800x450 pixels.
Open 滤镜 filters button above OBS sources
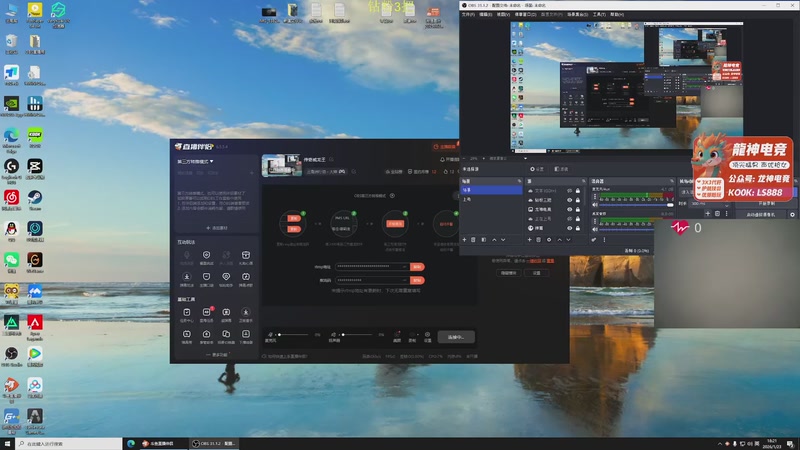[x=561, y=169]
